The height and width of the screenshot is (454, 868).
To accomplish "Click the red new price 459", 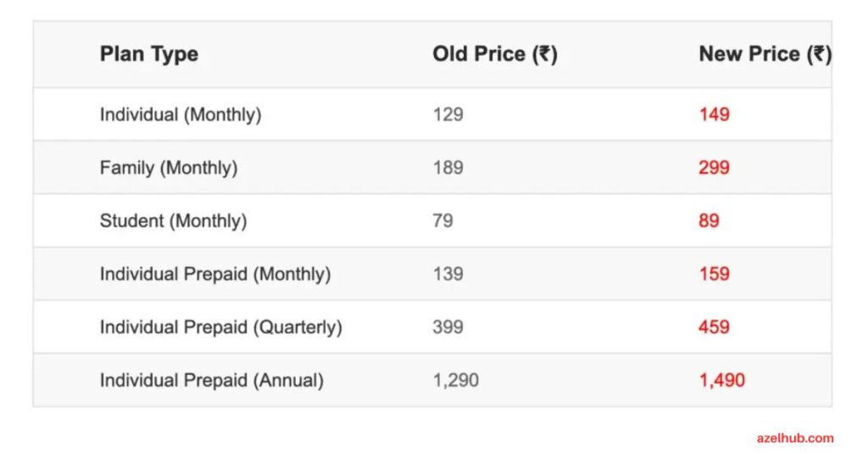I will point(714,327).
